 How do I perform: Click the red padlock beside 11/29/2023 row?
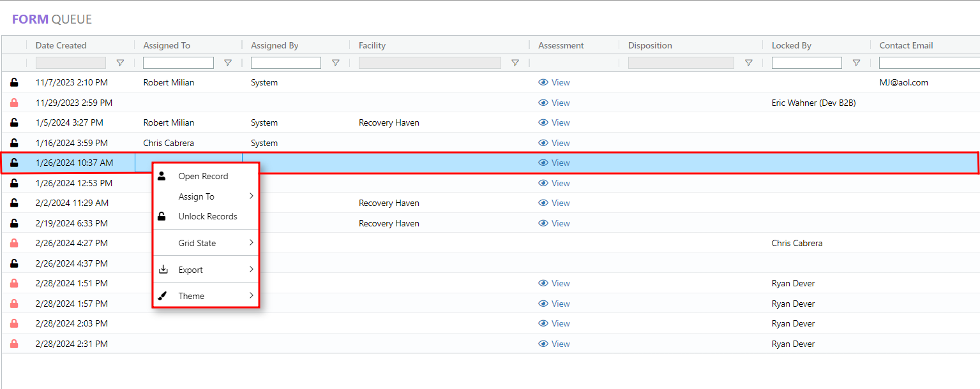(14, 102)
